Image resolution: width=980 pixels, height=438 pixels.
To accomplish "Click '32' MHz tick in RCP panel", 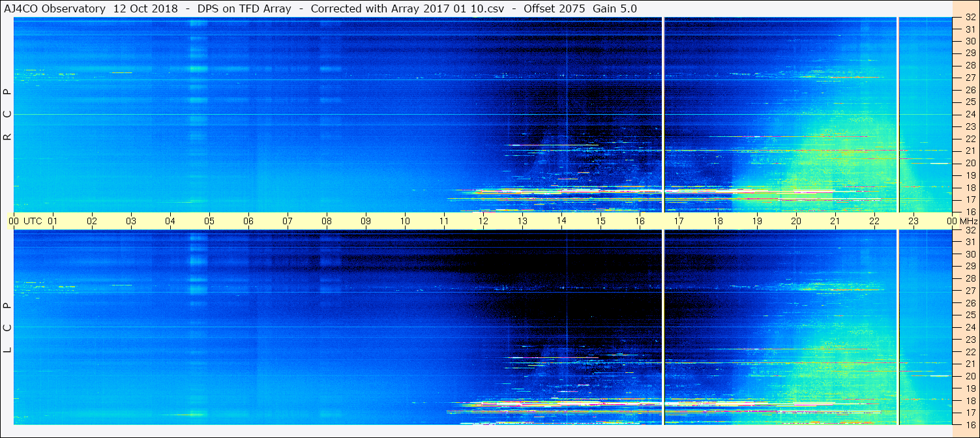I will pos(970,18).
